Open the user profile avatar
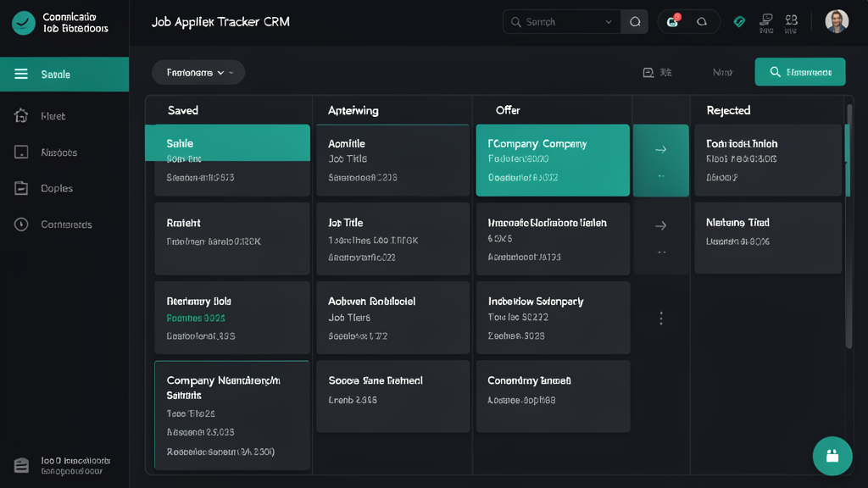 (x=837, y=21)
